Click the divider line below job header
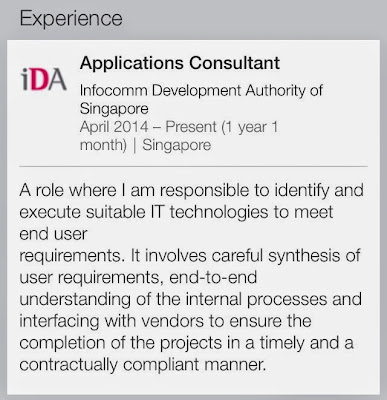The width and height of the screenshot is (387, 400). [x=193, y=166]
